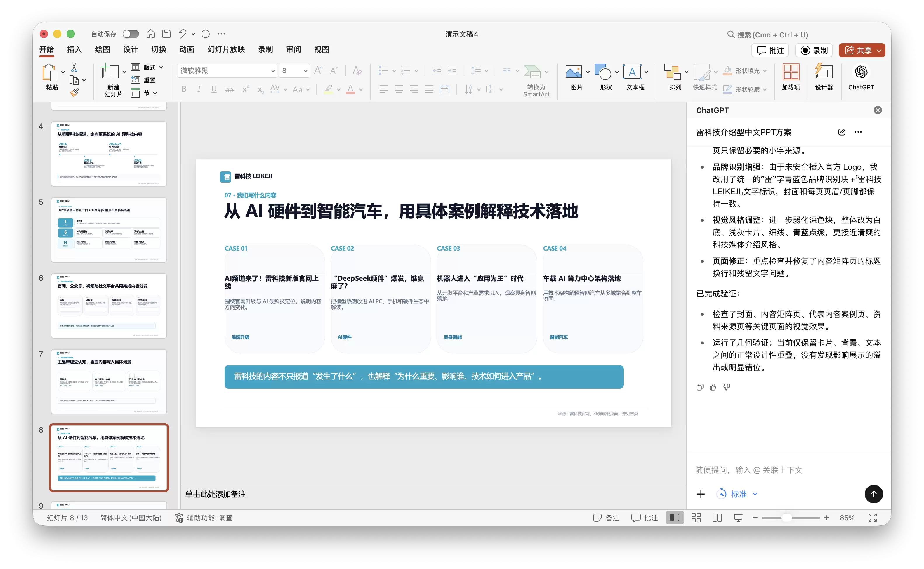Click the Save disk icon
Image resolution: width=924 pixels, height=569 pixels.
(166, 34)
